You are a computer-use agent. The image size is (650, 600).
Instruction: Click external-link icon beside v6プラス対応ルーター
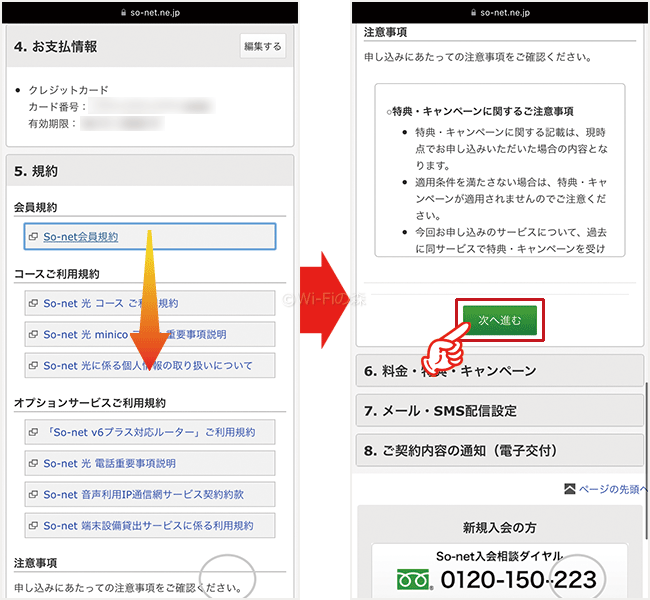(x=33, y=432)
